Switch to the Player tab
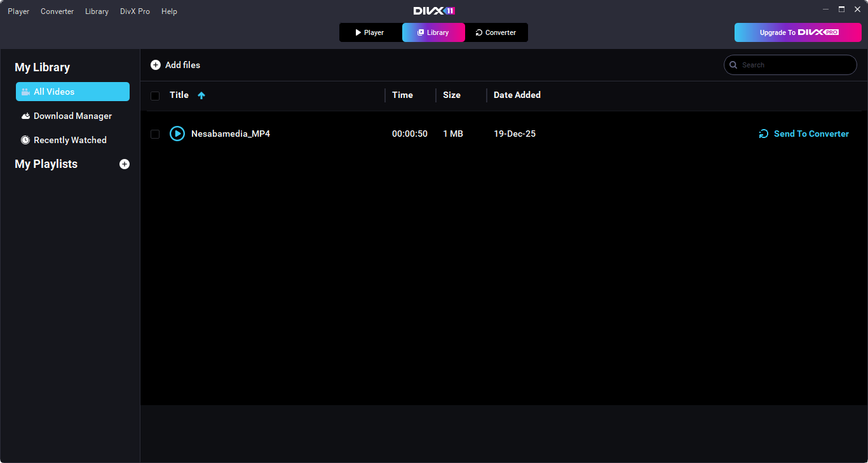868x463 pixels. (x=370, y=32)
